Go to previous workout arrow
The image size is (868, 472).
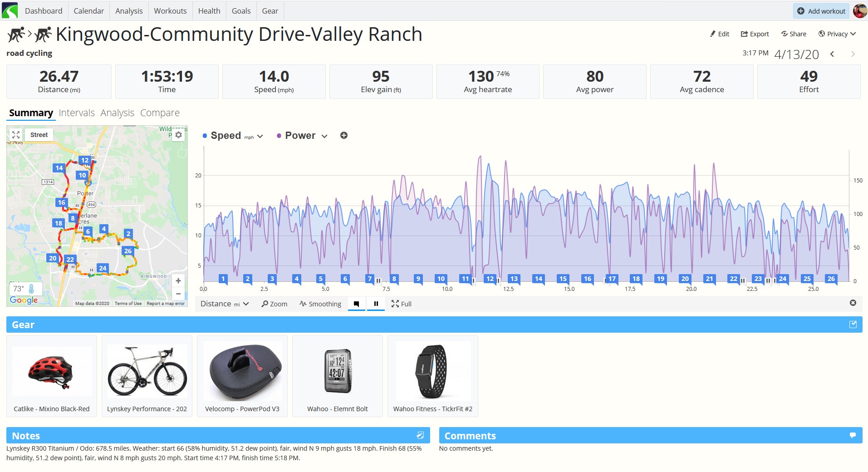pyautogui.click(x=832, y=54)
